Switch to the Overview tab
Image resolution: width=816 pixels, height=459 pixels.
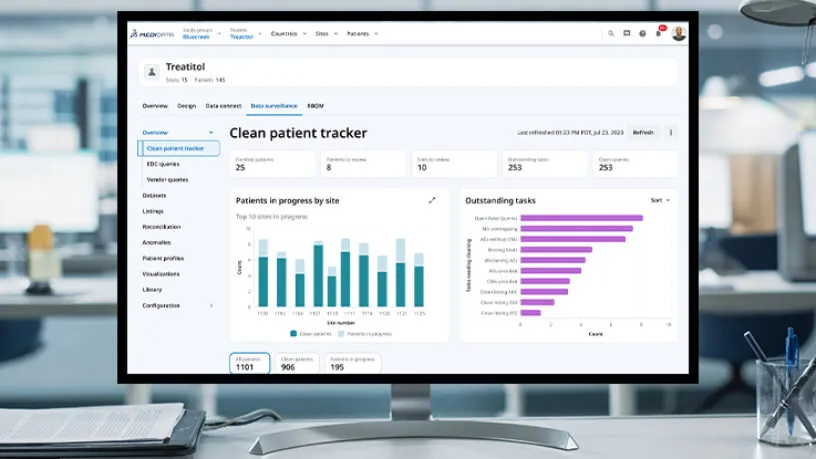coord(155,106)
